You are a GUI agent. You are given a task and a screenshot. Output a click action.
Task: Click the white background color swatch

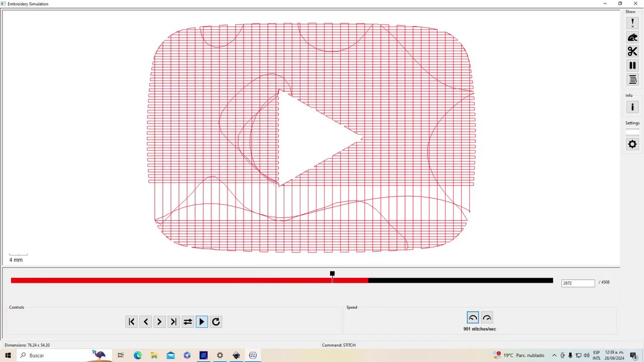point(632,132)
